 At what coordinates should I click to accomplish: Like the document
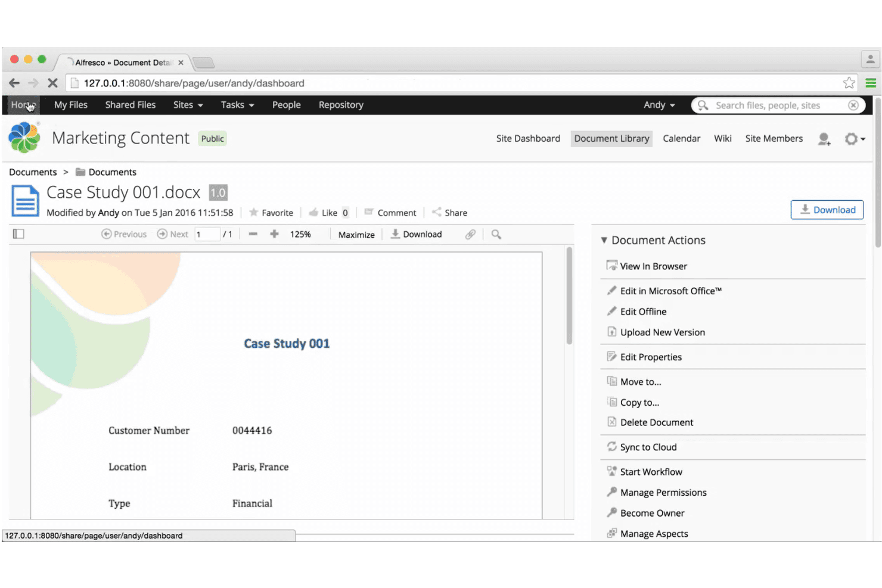click(x=322, y=213)
